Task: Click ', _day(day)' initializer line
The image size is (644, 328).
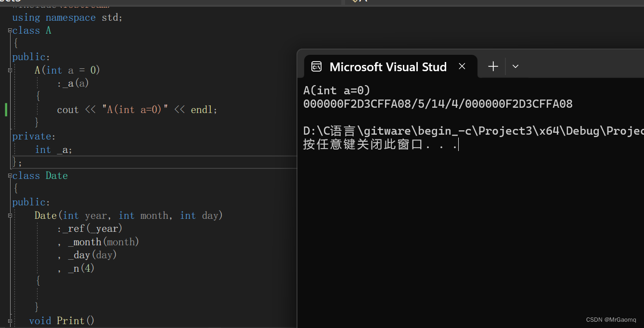Action: coord(87,255)
